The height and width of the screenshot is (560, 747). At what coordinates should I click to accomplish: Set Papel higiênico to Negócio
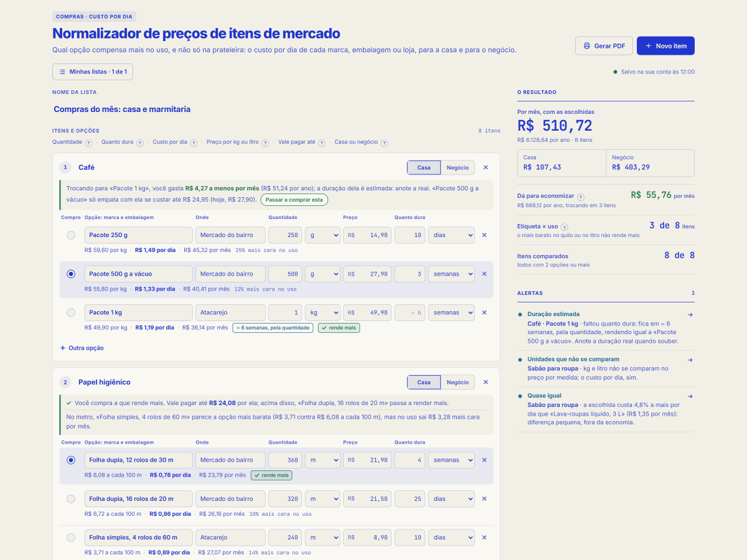click(x=458, y=382)
